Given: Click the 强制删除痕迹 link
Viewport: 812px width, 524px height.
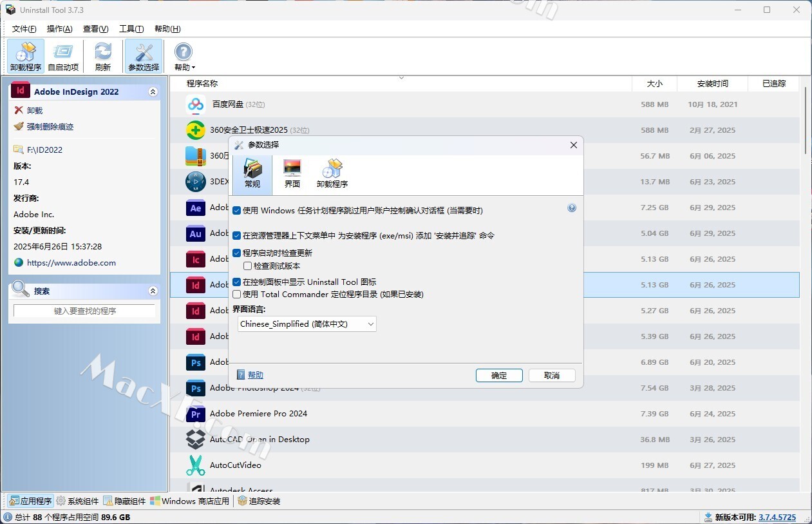Looking at the screenshot, I should (50, 127).
